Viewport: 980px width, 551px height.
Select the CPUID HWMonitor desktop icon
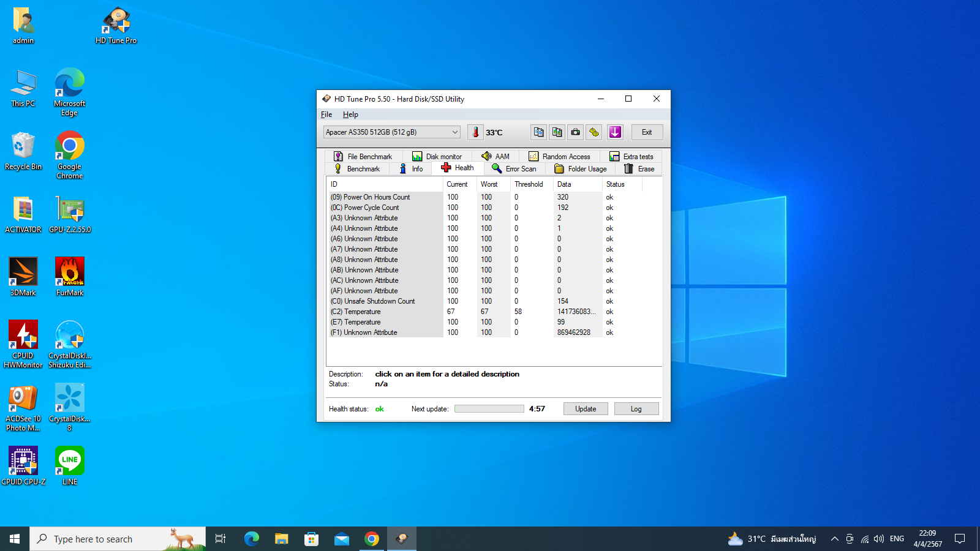coord(23,345)
